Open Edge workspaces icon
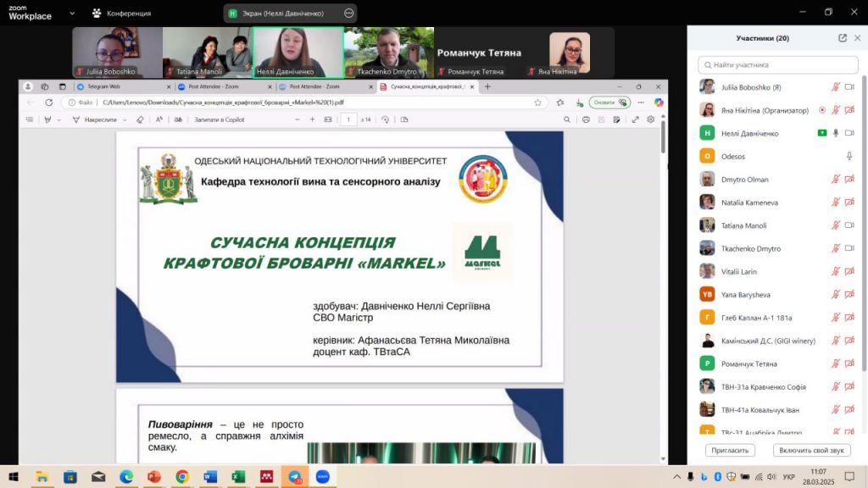 [x=45, y=86]
